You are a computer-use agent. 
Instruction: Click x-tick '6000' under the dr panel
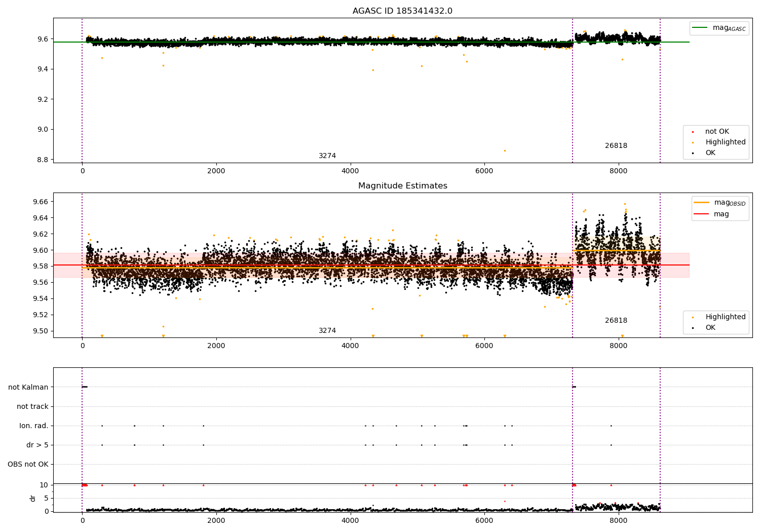484,521
